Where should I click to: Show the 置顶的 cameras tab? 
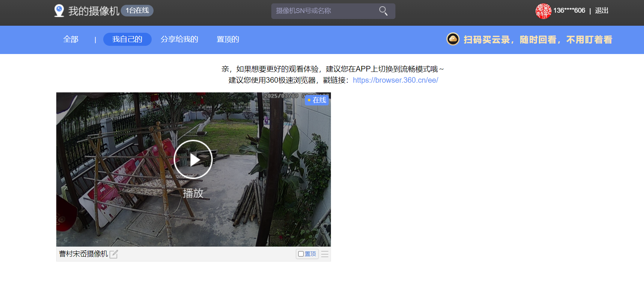click(228, 39)
